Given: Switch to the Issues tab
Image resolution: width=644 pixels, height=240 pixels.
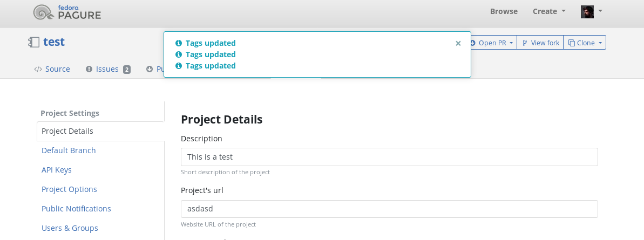Looking at the screenshot, I should point(108,69).
